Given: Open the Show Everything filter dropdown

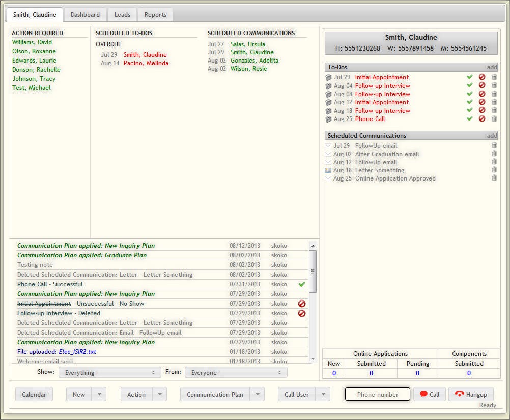Looking at the screenshot, I should click(x=109, y=372).
